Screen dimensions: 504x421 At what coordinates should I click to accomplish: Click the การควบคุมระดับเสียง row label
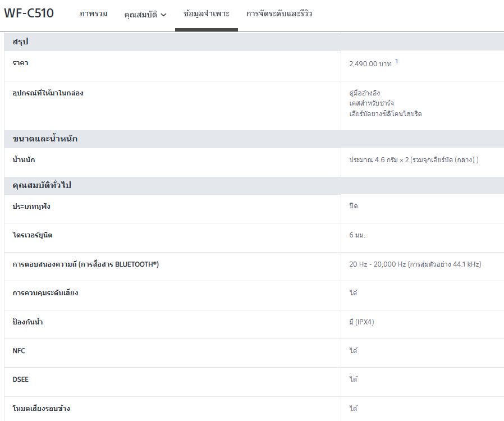(45, 293)
